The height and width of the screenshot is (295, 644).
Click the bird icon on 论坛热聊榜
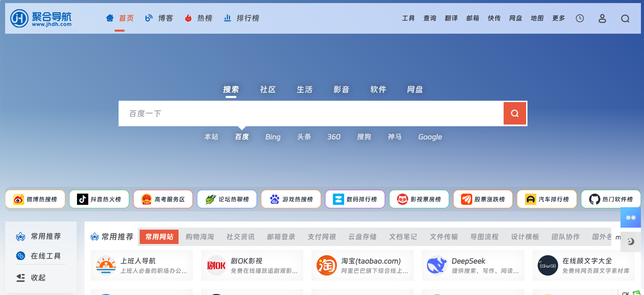[210, 199]
